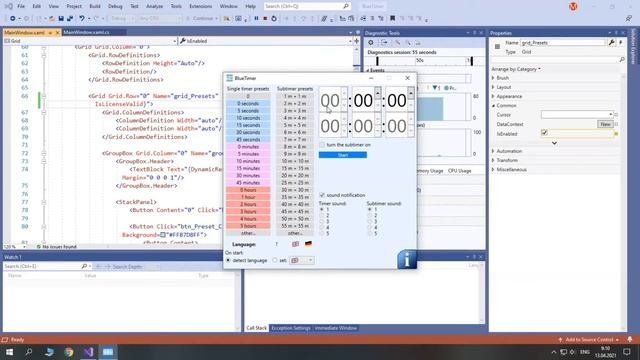The image size is (640, 360).
Task: Click the '5 minutes' single timer preset
Action: point(248,154)
